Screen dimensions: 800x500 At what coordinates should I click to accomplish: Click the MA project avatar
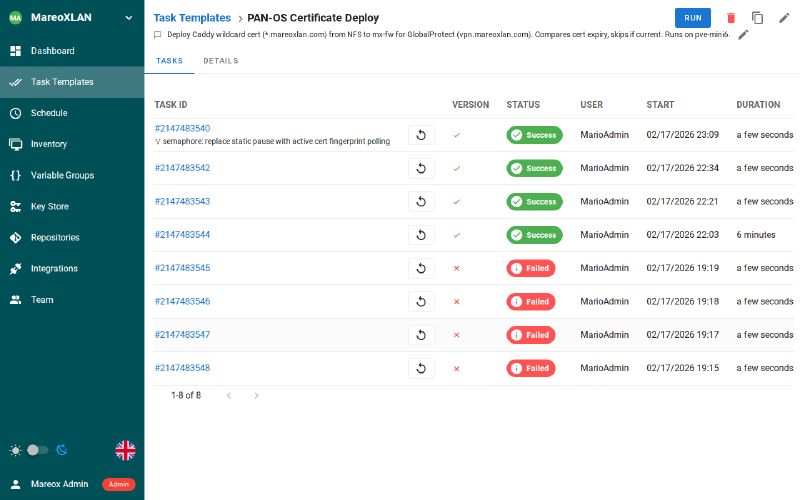16,18
